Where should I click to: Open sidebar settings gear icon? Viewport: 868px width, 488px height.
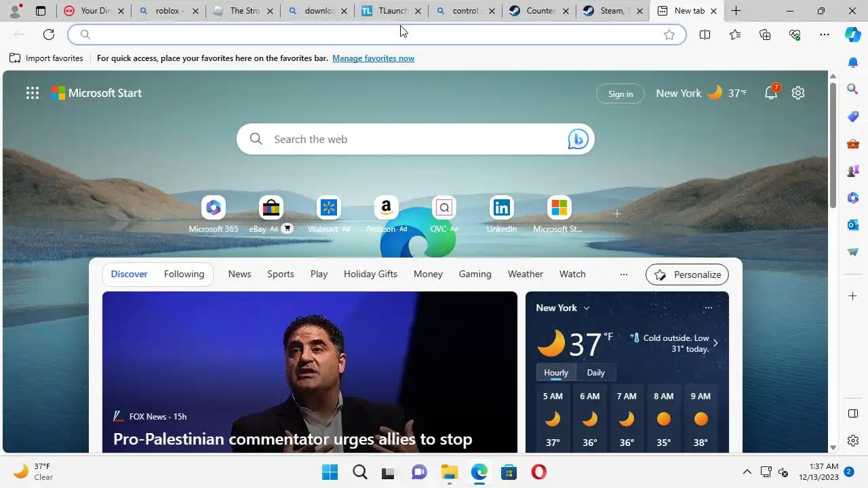tap(853, 441)
